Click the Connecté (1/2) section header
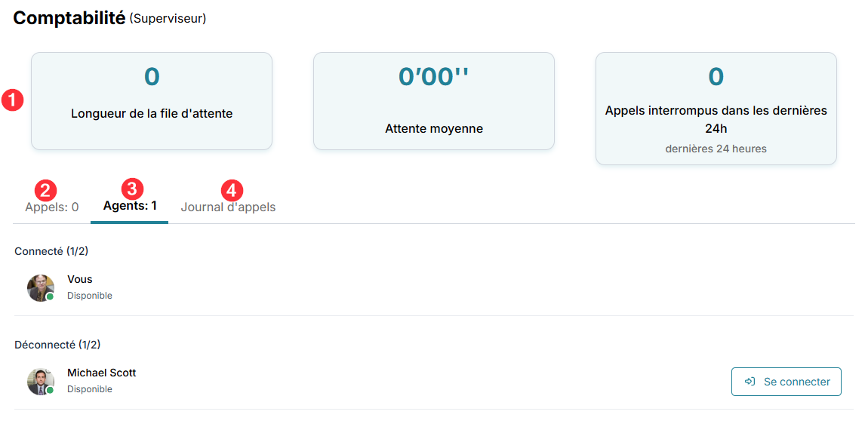Viewport: 868px width, 439px height. [x=46, y=251]
